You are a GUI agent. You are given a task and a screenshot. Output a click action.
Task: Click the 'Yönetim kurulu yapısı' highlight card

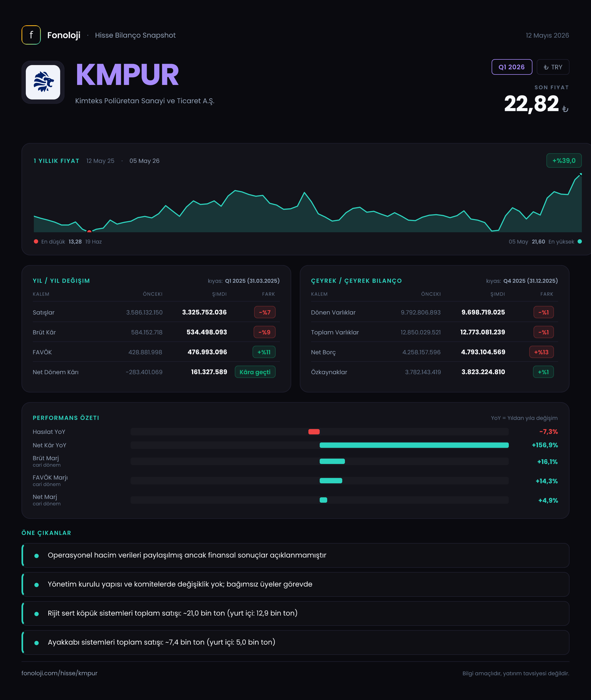pos(295,584)
